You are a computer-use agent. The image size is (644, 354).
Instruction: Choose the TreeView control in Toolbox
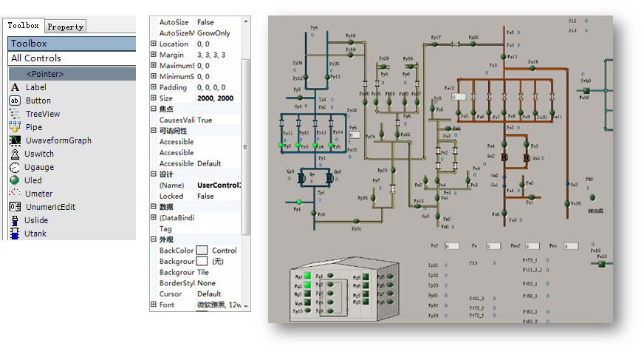tap(14, 114)
